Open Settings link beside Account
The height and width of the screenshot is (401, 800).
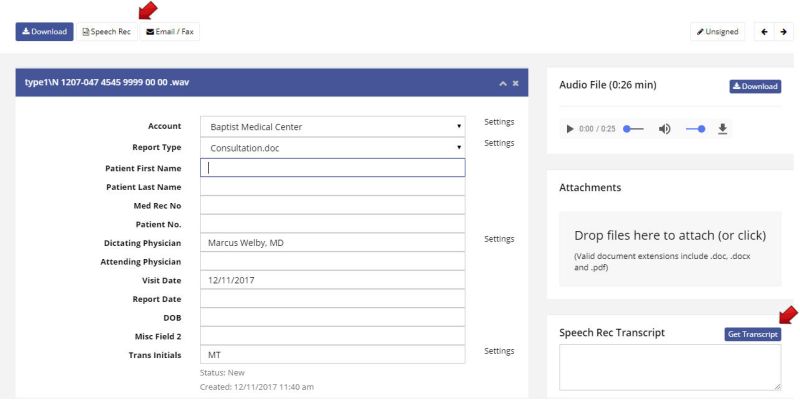point(498,122)
